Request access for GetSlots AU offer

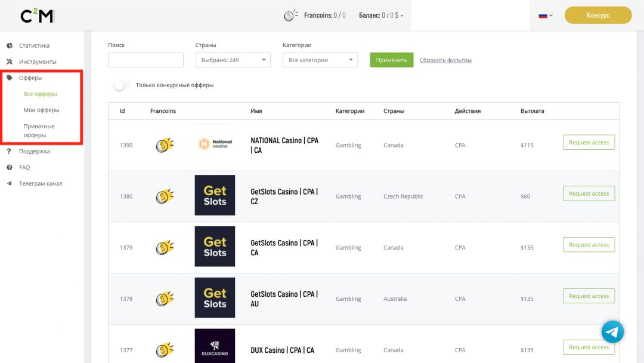click(x=589, y=296)
